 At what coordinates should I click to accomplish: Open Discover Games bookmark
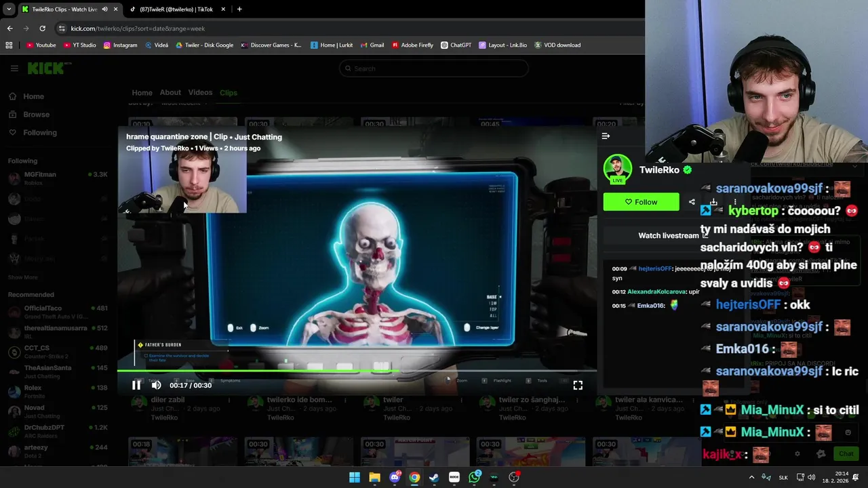pyautogui.click(x=271, y=45)
